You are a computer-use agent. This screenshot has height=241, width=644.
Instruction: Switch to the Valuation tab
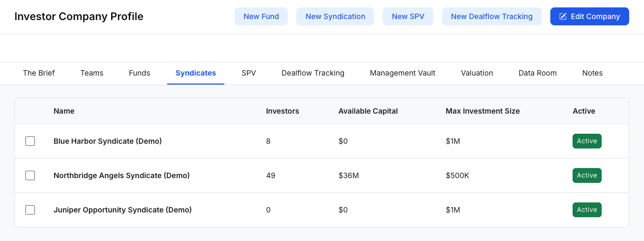(477, 73)
